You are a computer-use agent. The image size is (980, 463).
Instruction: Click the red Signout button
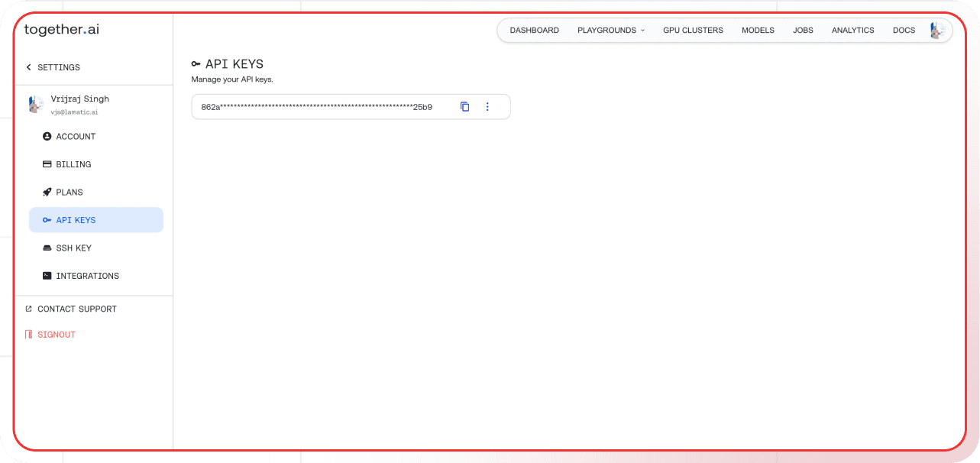(x=56, y=335)
